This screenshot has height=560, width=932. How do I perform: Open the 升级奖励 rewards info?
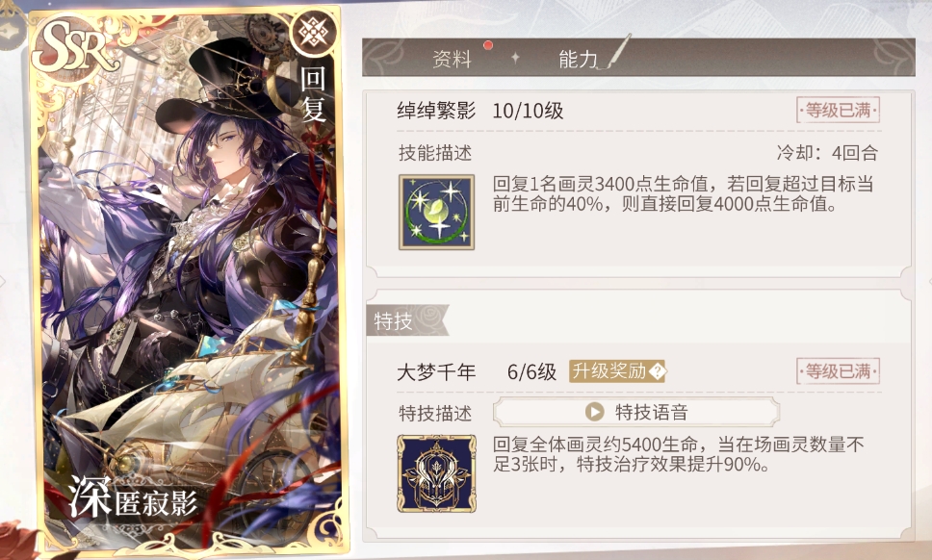tap(617, 371)
